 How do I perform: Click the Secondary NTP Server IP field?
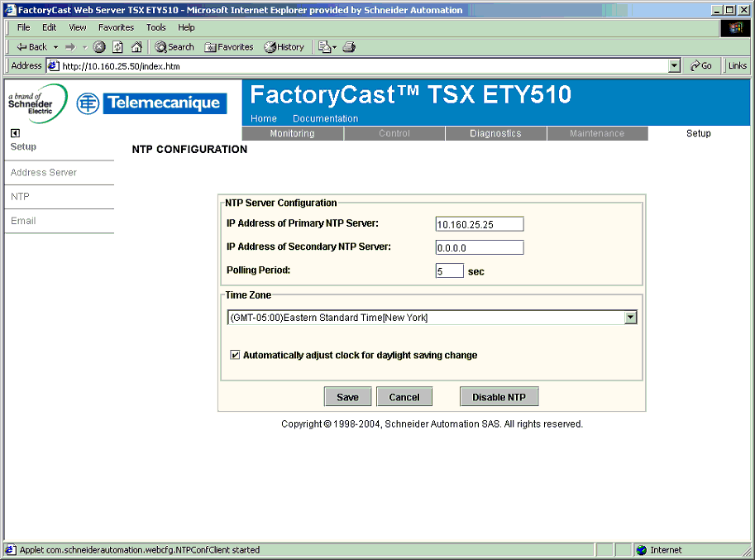(480, 247)
